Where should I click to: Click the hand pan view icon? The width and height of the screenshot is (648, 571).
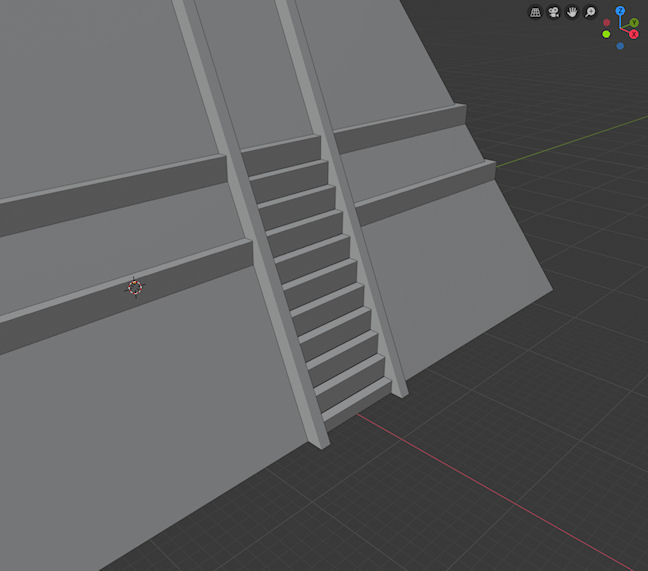(572, 13)
